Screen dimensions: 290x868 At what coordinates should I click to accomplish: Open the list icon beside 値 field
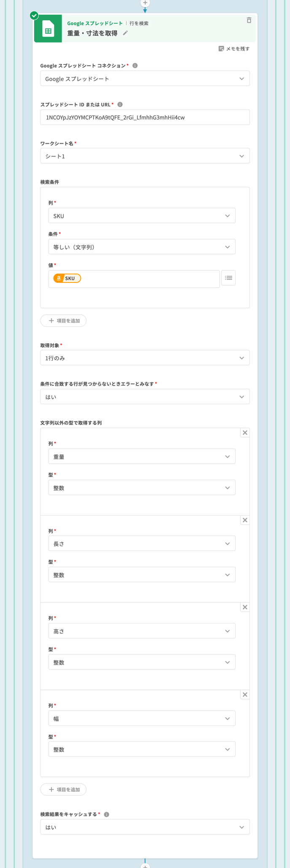coord(228,278)
